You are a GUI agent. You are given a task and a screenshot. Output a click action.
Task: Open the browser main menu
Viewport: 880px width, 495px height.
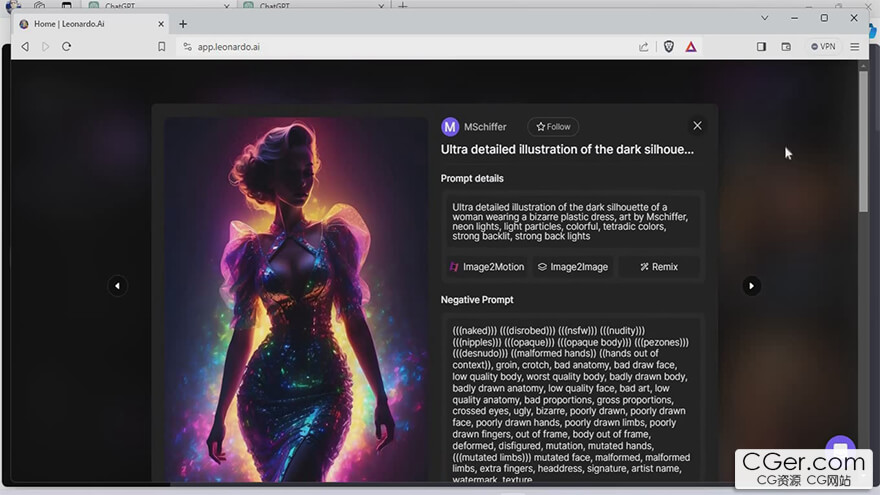tap(854, 47)
